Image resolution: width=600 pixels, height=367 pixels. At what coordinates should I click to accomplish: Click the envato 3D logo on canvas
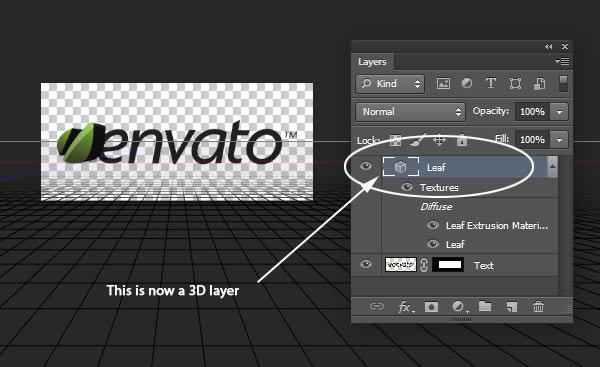click(x=177, y=143)
